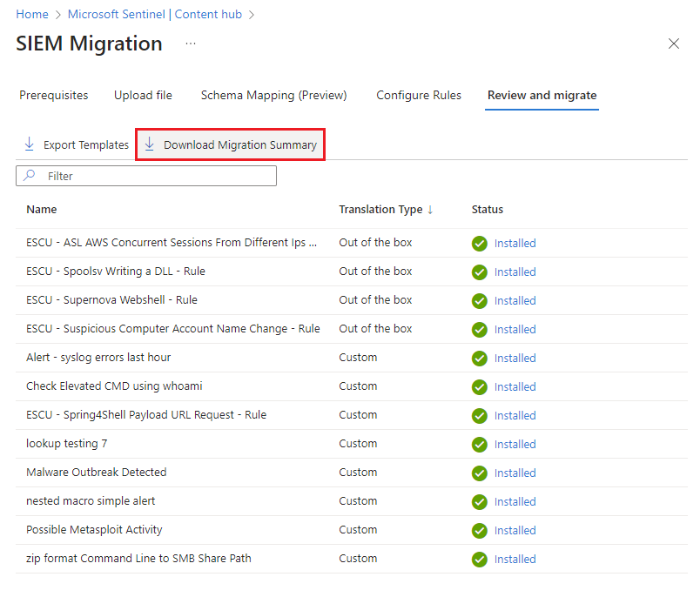Click the green check for Malware Outbreak Detected
The height and width of the screenshot is (597, 700).
(480, 473)
